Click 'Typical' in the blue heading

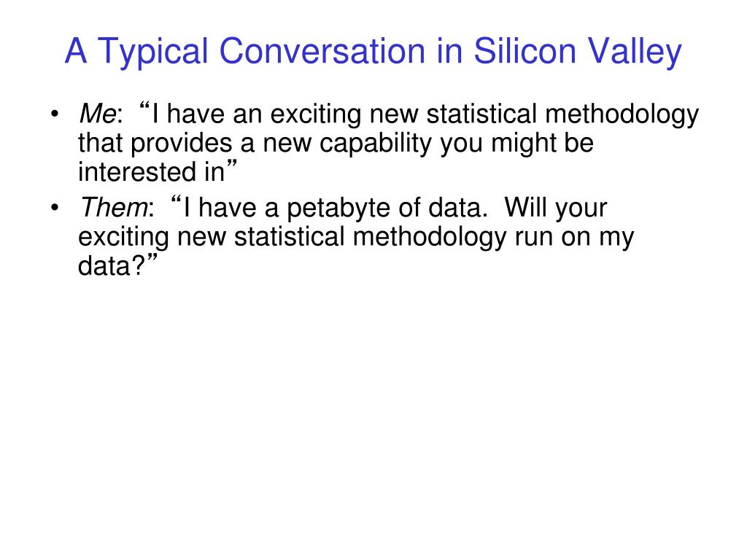[153, 52]
